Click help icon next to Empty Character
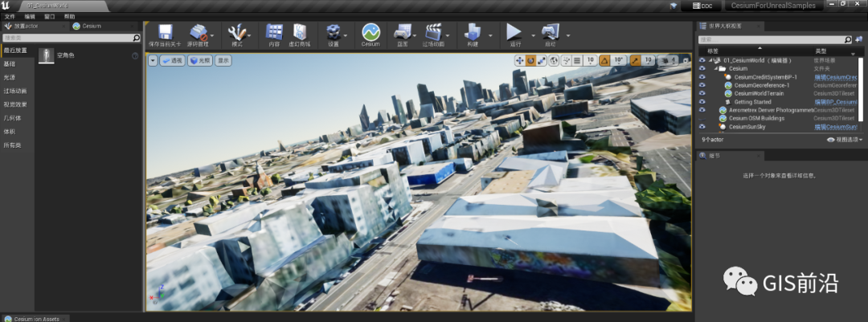The width and height of the screenshot is (868, 322). [135, 56]
